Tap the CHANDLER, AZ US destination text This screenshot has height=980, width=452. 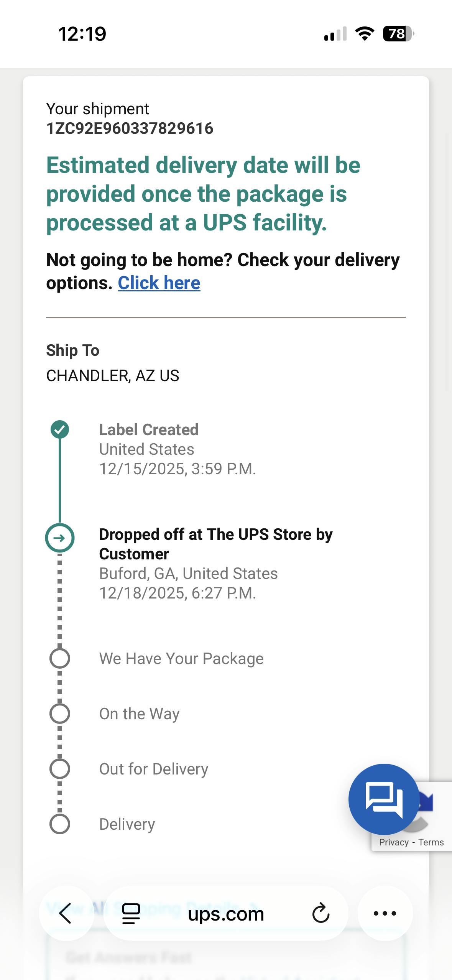point(113,376)
